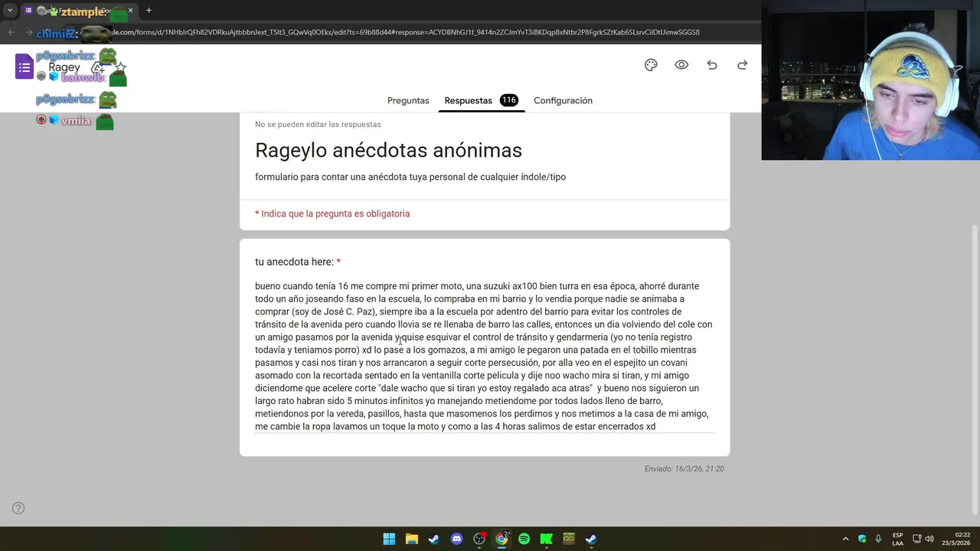Click the 116 responses count badge

[x=509, y=100]
